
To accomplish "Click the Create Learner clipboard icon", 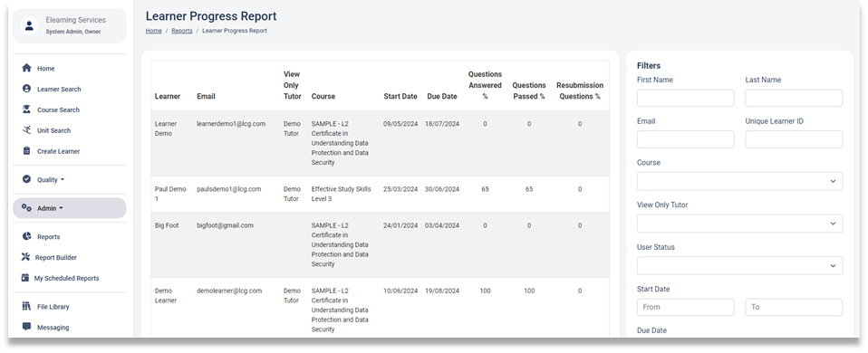I will (26, 150).
